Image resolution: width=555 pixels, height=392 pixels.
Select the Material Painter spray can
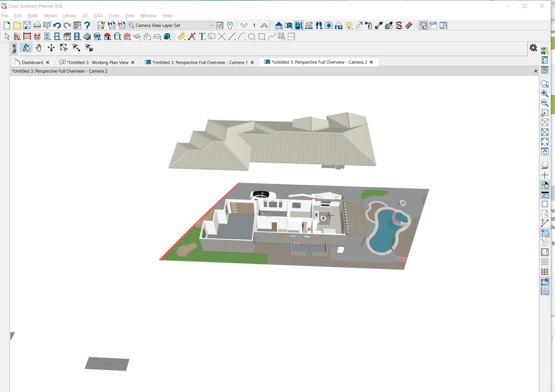369,26
